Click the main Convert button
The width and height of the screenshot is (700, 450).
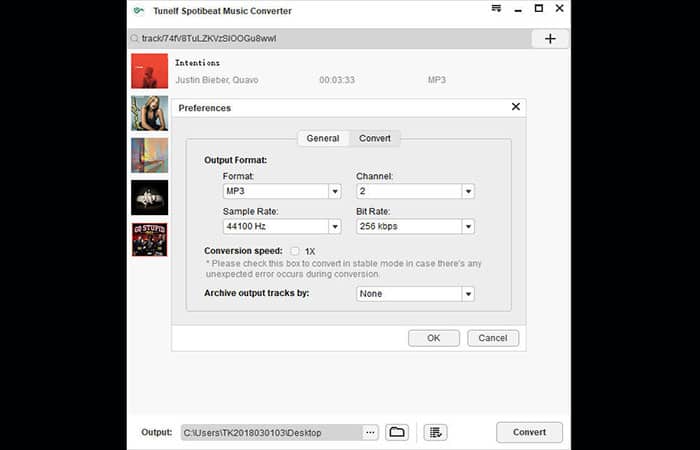(x=529, y=432)
